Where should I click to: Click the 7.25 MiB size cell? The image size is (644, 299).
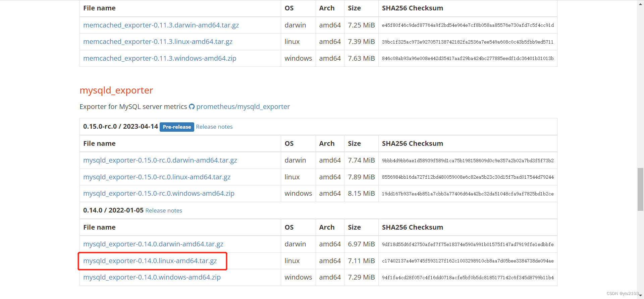(x=361, y=25)
